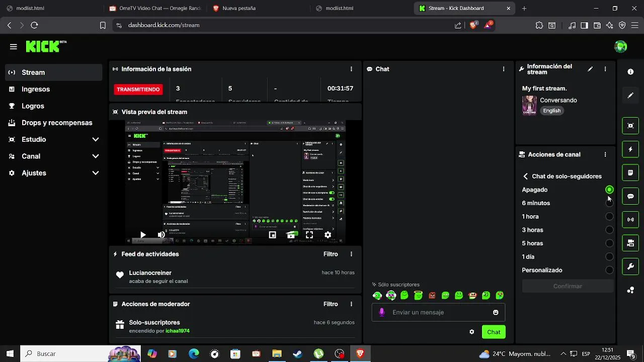The image size is (644, 362).
Task: Toggle the broadcast session widget sidebar icon
Action: coord(630,220)
